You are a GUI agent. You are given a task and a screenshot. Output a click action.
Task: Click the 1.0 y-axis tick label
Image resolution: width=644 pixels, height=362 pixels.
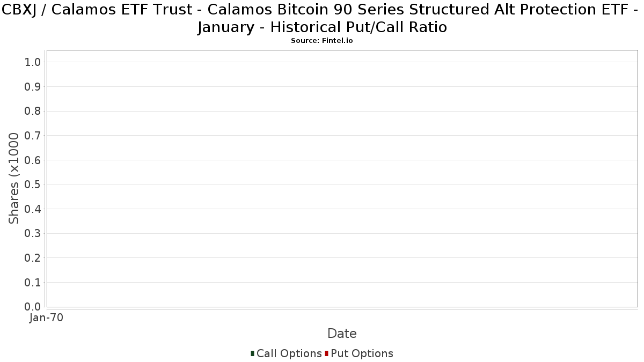point(33,62)
